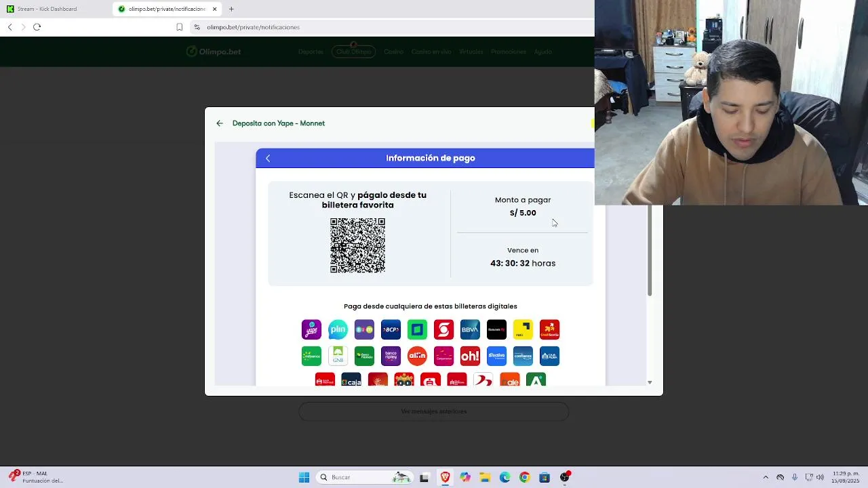
Task: Return from Deposita con Yape - Monnet
Action: click(219, 123)
